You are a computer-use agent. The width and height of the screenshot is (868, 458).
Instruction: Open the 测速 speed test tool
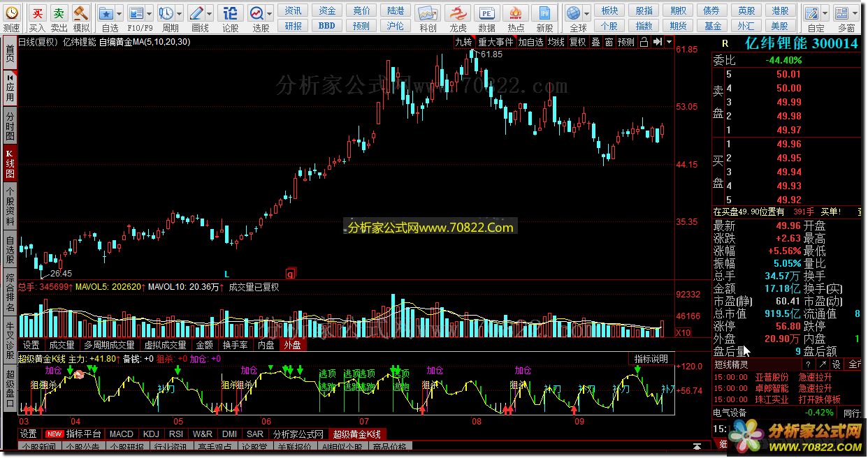coord(11,18)
